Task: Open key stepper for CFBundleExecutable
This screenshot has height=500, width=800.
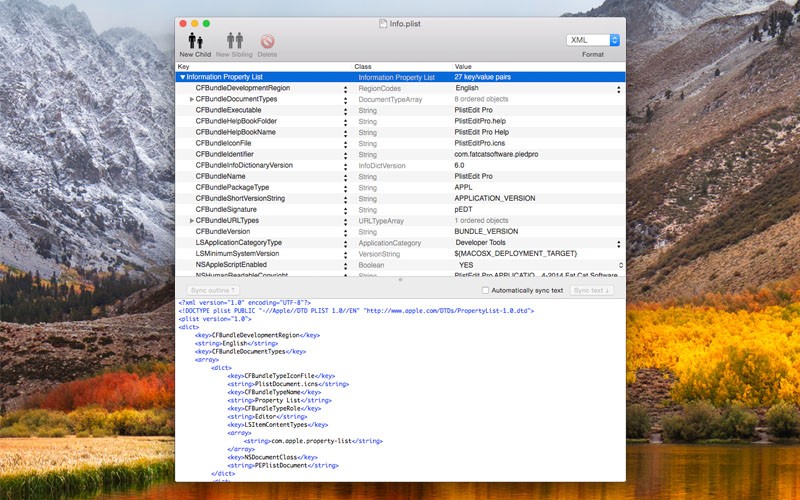Action: 345,111
